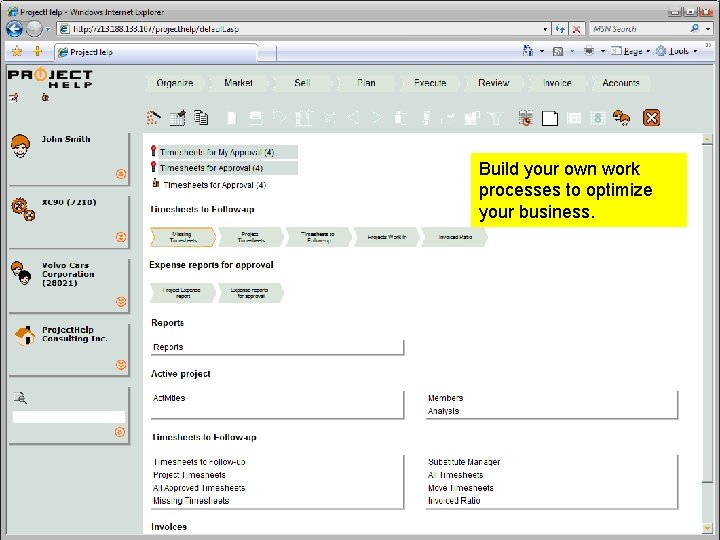720x540 pixels.
Task: Expand the XC90 (7210) card
Action: [121, 237]
